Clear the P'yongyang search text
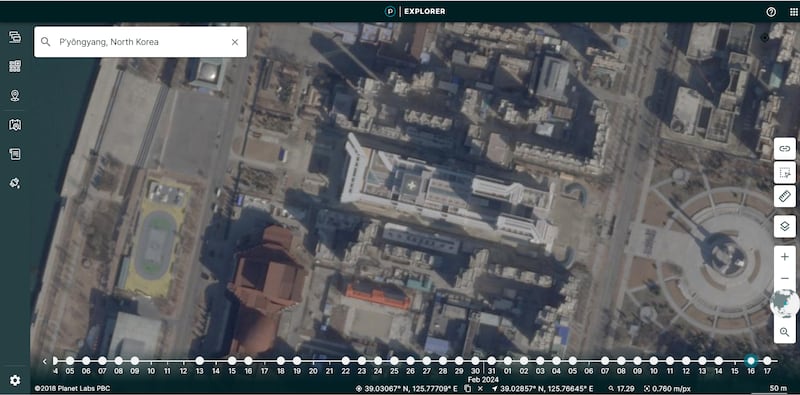 (x=235, y=42)
